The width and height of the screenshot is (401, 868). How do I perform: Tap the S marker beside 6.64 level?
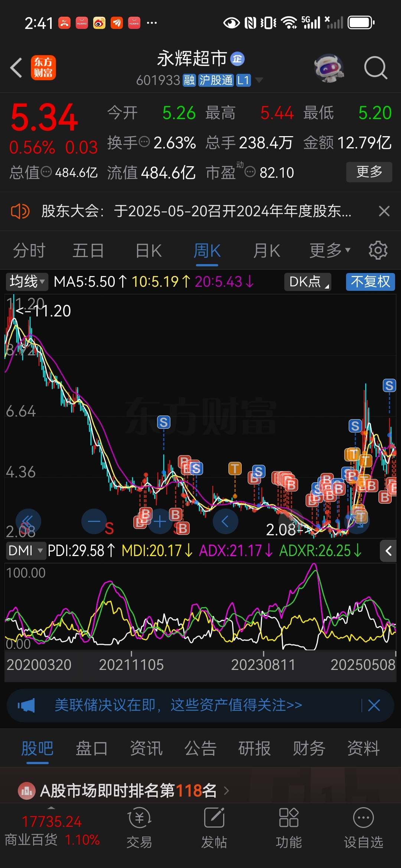click(x=163, y=422)
